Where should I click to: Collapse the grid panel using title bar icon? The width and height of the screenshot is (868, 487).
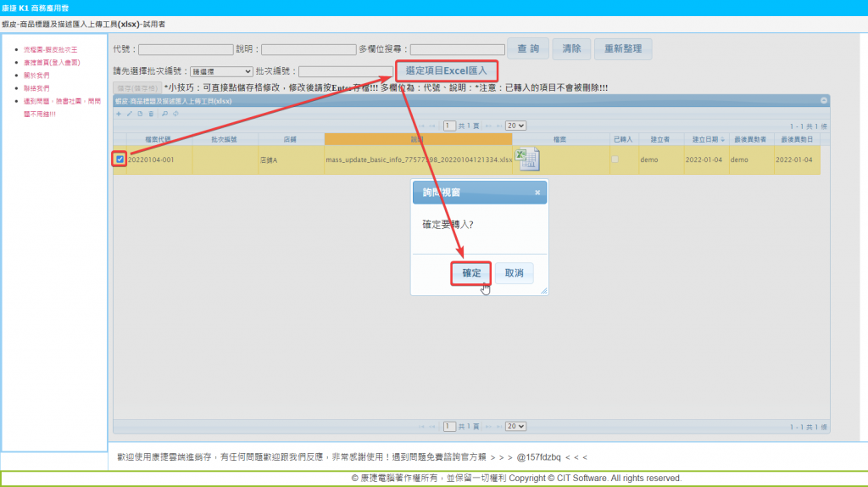click(823, 101)
